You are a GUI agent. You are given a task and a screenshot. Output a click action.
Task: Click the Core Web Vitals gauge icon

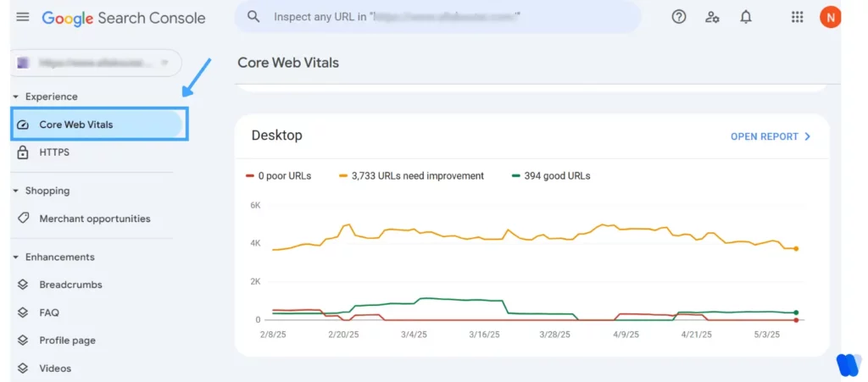(x=23, y=125)
